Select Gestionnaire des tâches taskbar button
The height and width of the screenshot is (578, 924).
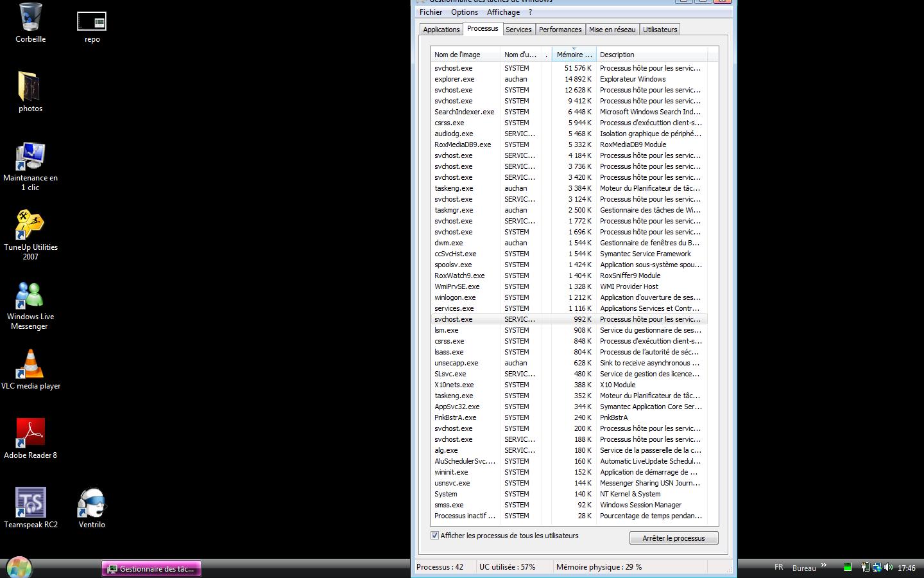[151, 568]
